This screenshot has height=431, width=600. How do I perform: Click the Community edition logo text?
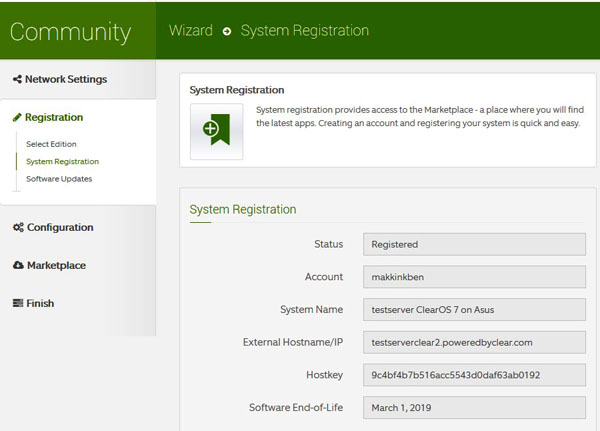pos(70,32)
